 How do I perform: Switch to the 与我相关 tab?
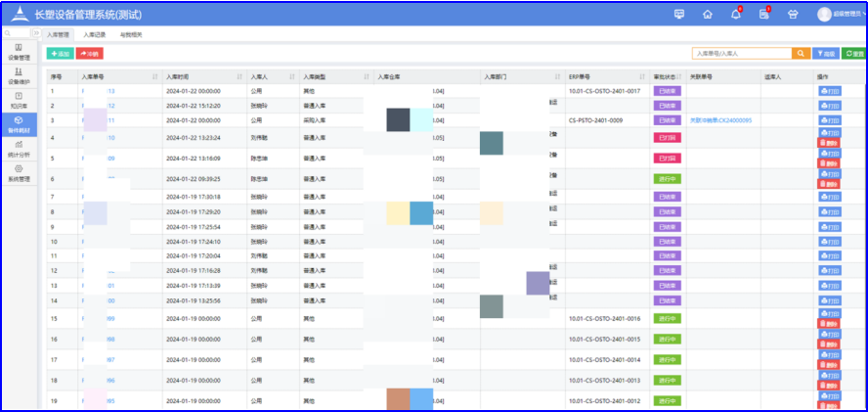pos(130,34)
